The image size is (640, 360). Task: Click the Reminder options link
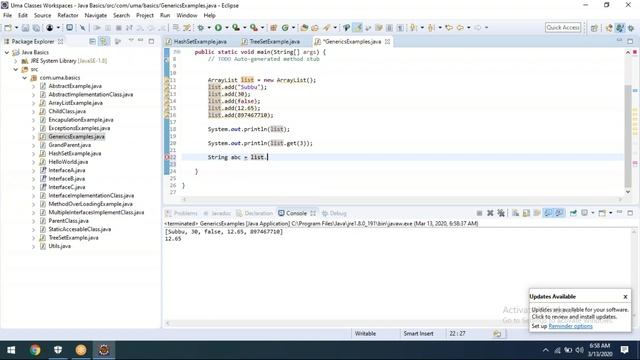coord(570,326)
